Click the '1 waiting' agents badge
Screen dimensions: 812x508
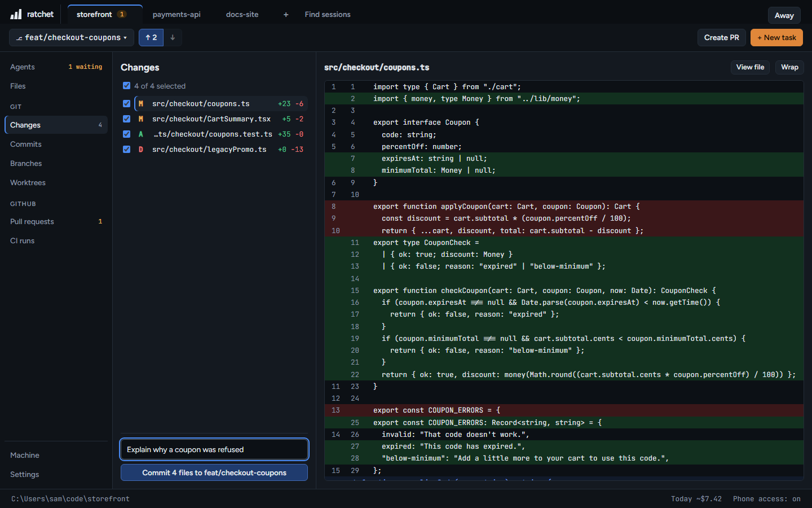(85, 67)
